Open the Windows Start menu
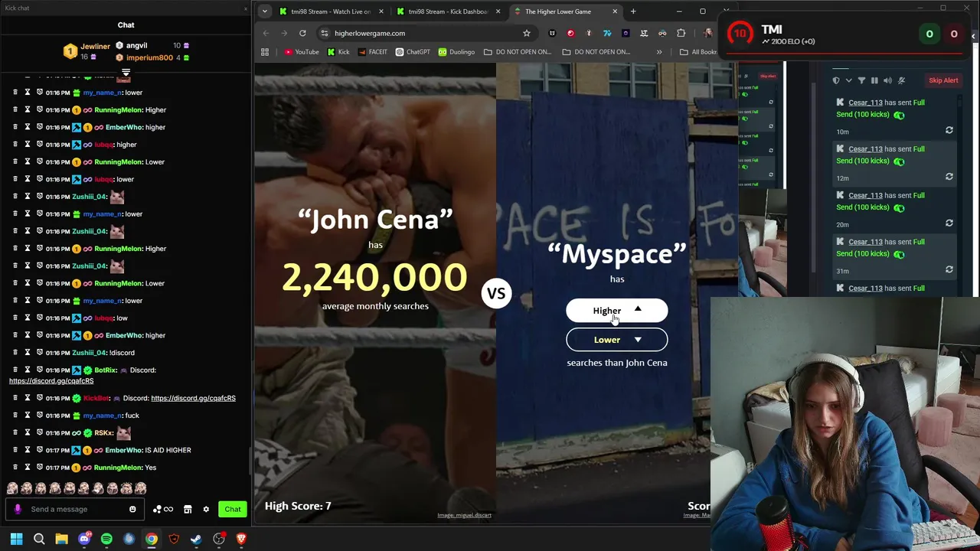The image size is (980, 551). pyautogui.click(x=16, y=539)
